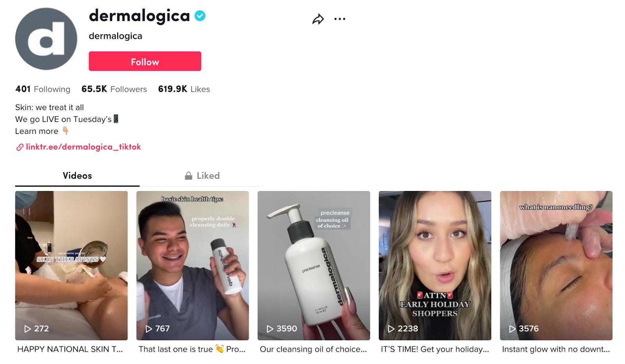This screenshot has height=364, width=625.
Task: Open the linktr.ee/dermalogica_tiktok link
Action: pos(83,147)
